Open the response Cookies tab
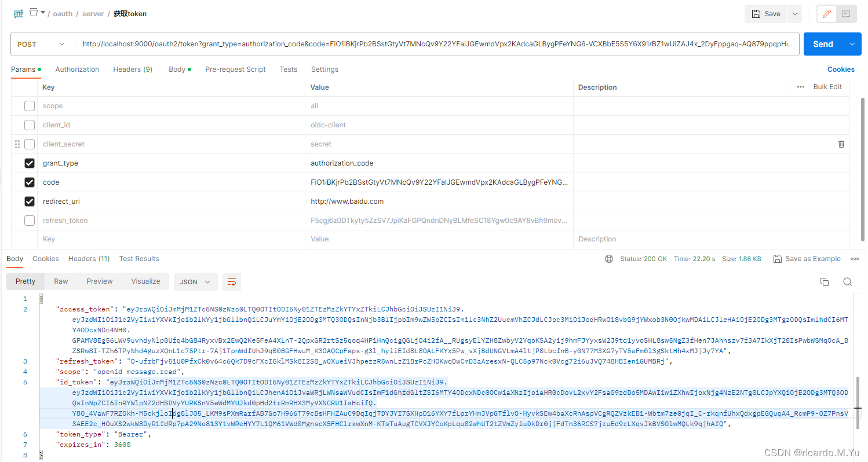Screen dimensions: 868x462 pyautogui.click(x=46, y=259)
